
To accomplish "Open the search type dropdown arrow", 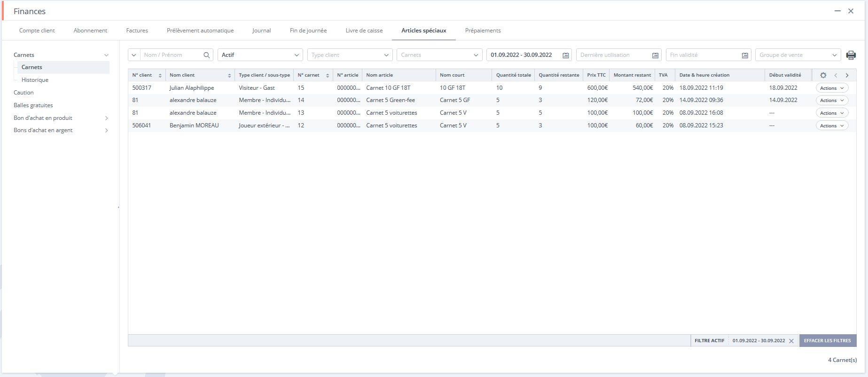I will click(x=134, y=55).
